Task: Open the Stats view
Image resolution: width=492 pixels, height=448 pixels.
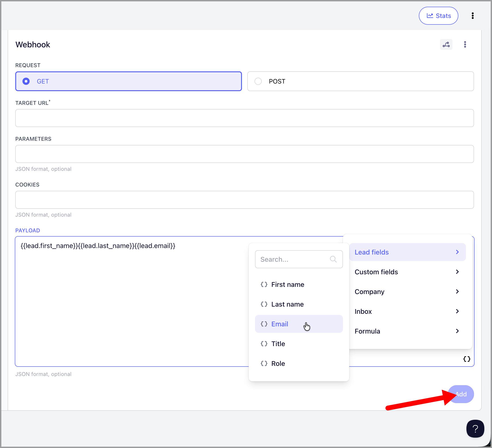Action: 438,16
